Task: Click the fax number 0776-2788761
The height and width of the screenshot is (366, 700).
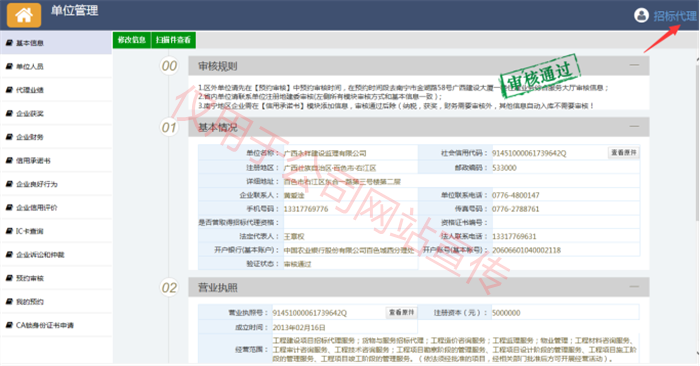Action: tap(516, 209)
